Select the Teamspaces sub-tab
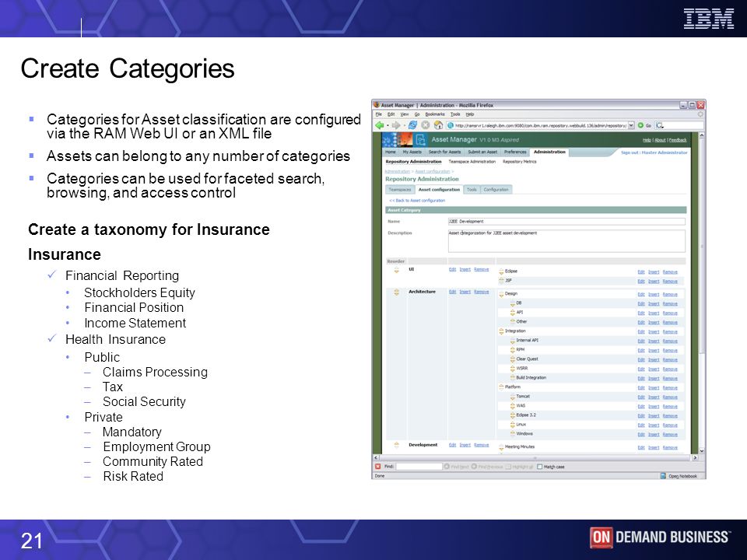Screen dimensions: 747x560 (400, 190)
